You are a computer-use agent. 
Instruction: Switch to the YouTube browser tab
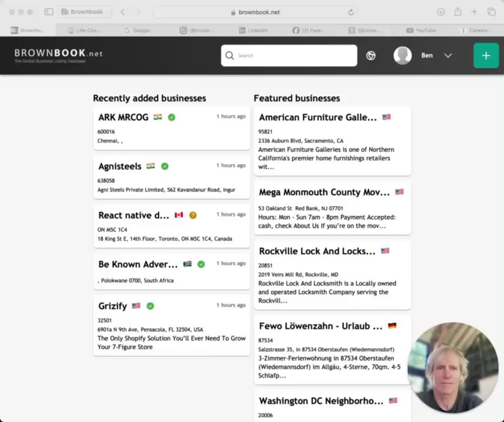click(x=422, y=30)
